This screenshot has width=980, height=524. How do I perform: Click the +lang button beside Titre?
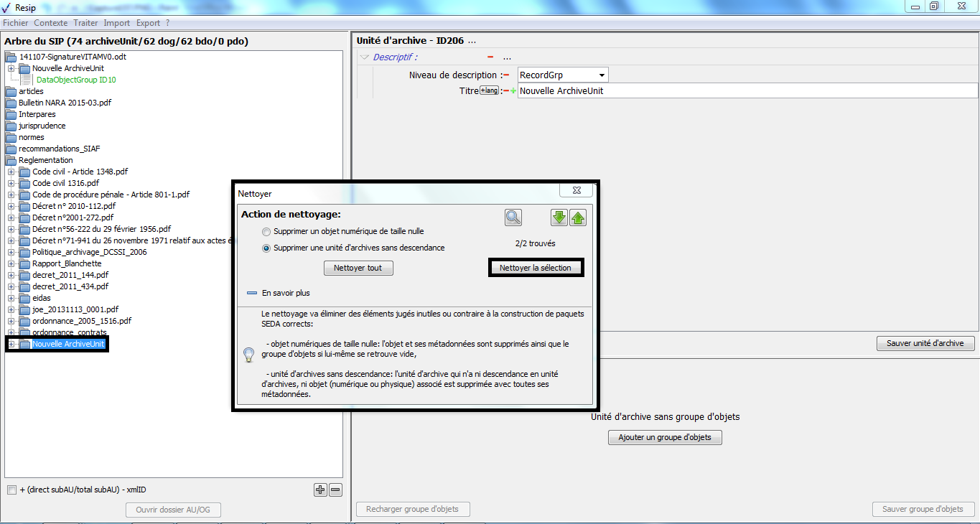pyautogui.click(x=489, y=90)
